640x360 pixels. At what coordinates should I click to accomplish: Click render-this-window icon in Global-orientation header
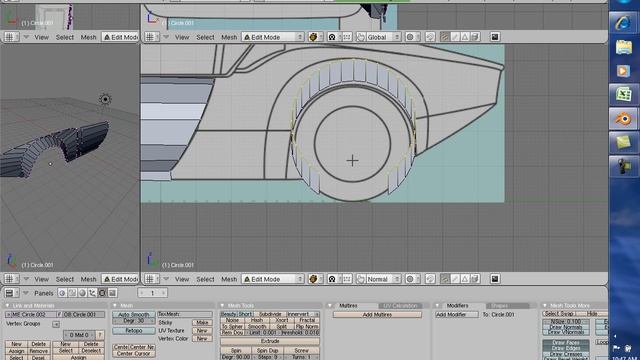[495, 37]
